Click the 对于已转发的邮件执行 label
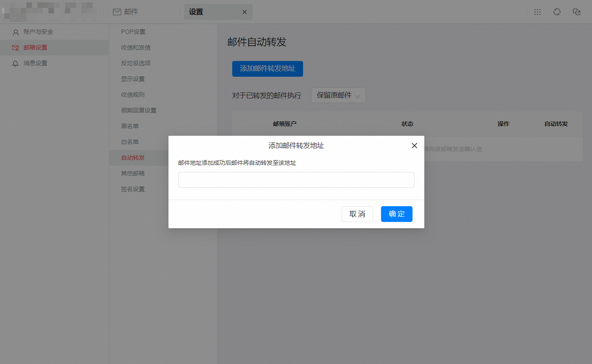The width and height of the screenshot is (592, 364). 267,96
